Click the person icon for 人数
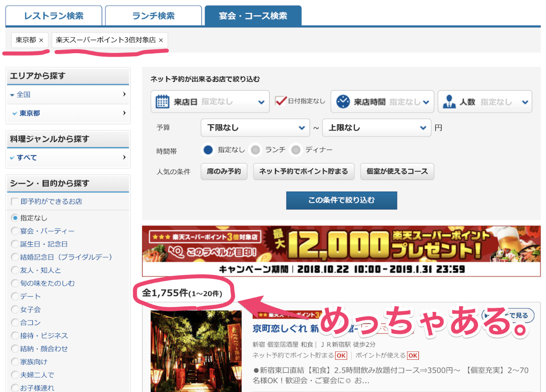This screenshot has height=392, width=546. tap(449, 102)
